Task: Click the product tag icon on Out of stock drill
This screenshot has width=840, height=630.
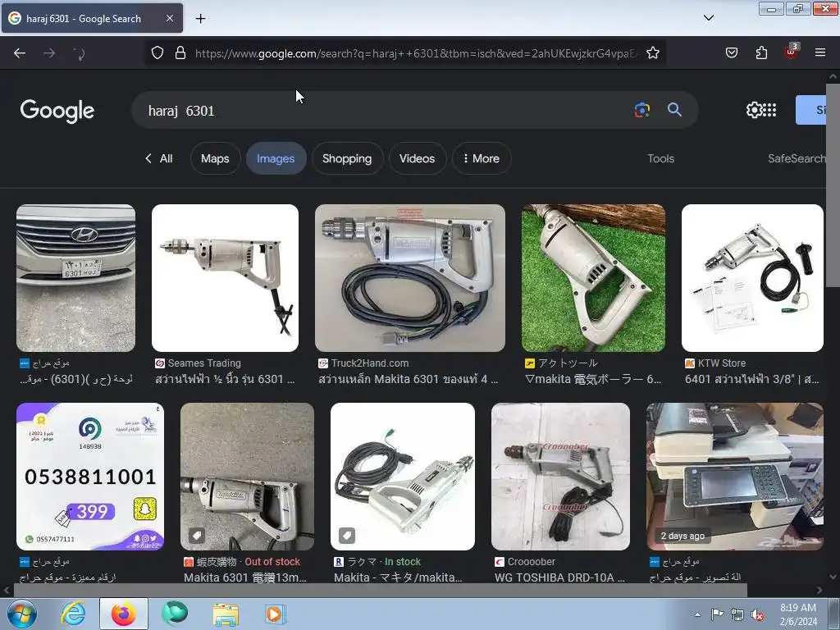Action: pyautogui.click(x=197, y=535)
